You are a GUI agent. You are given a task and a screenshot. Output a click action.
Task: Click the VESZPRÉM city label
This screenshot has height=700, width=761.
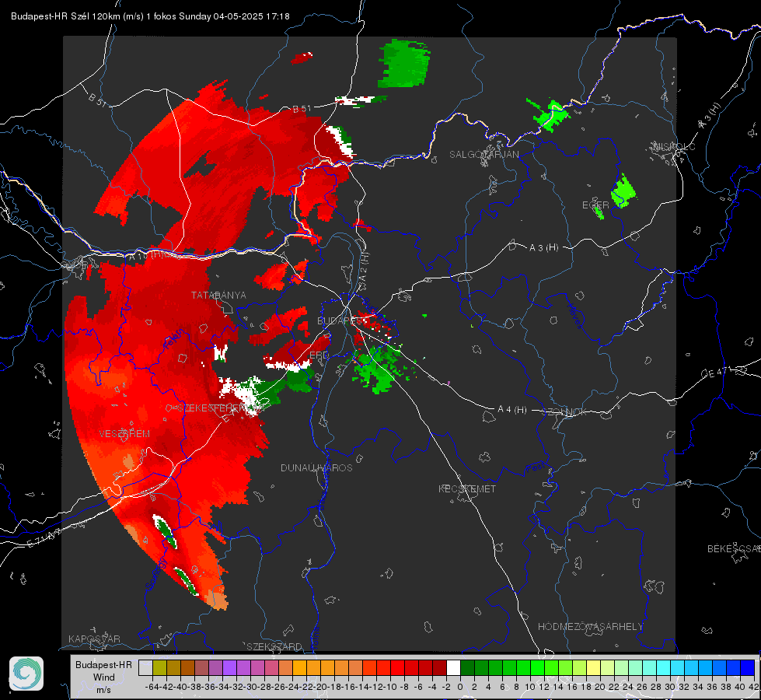pos(124,434)
